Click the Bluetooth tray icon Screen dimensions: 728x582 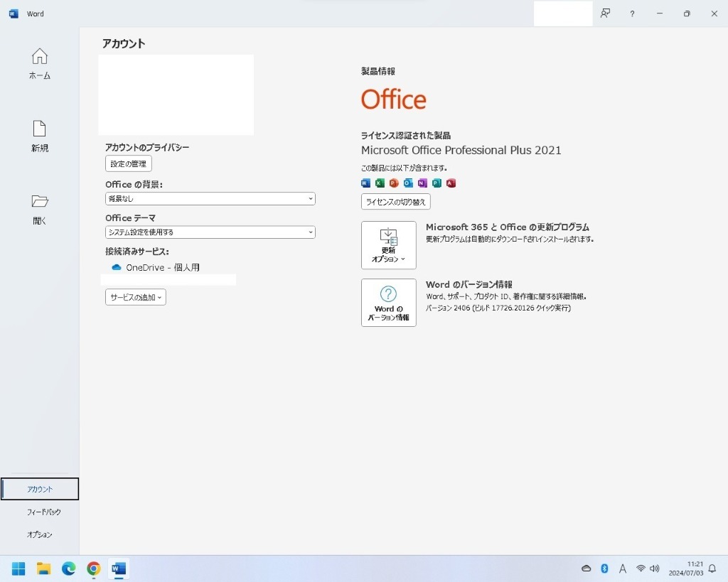click(604, 568)
